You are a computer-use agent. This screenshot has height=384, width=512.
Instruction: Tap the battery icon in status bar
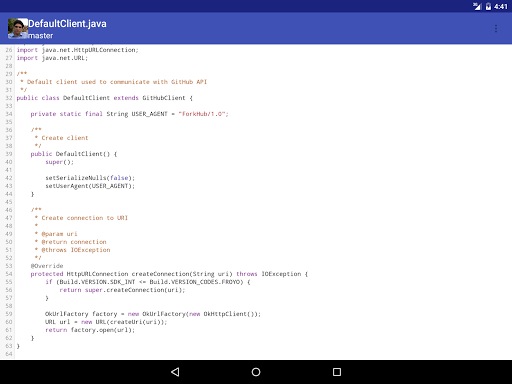(x=488, y=6)
